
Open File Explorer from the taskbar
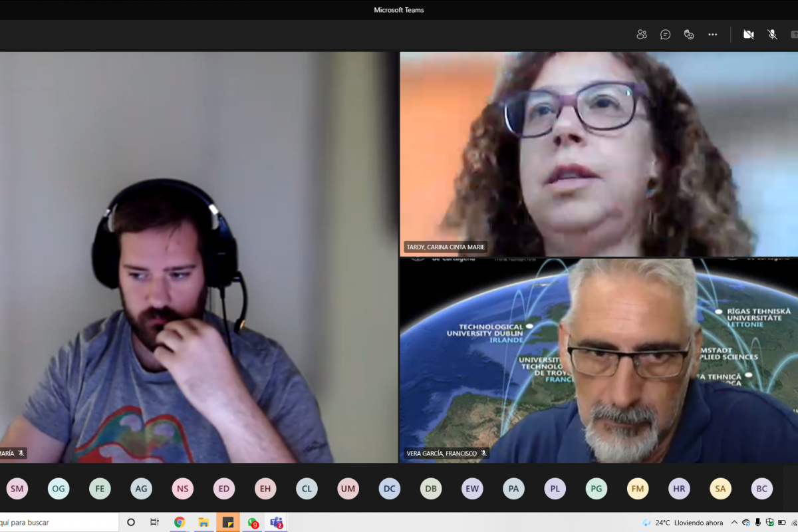click(x=203, y=522)
